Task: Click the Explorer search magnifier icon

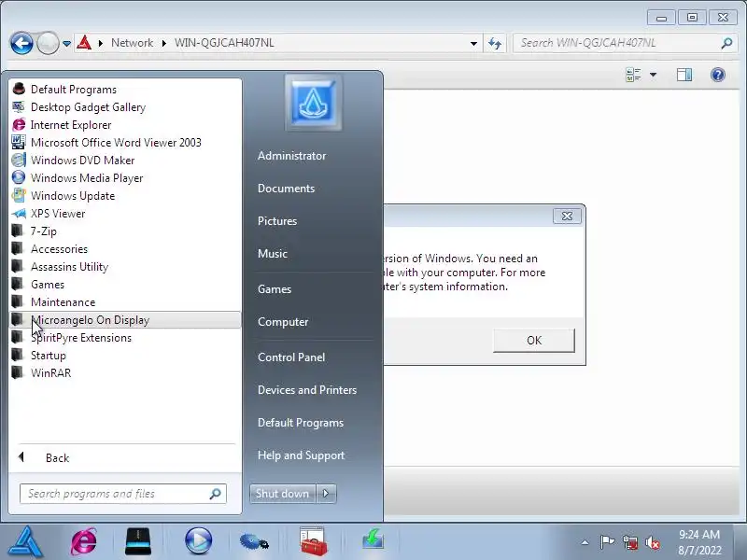Action: click(726, 43)
